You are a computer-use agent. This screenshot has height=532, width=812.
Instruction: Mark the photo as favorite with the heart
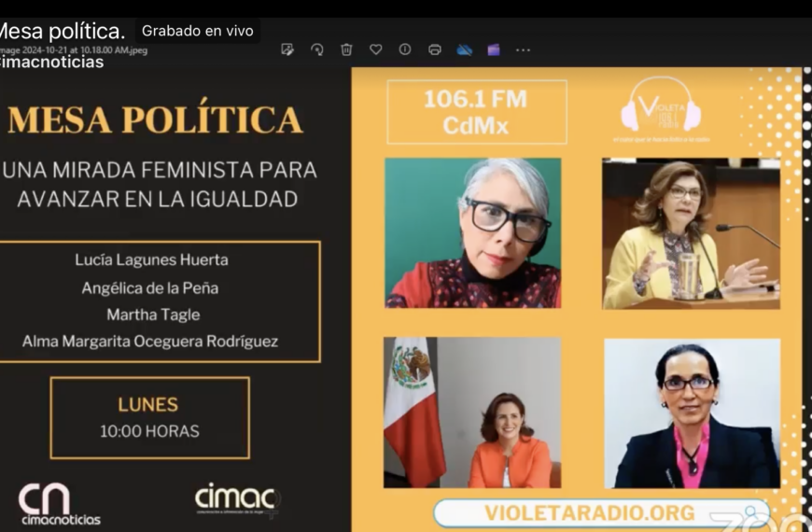coord(376,49)
